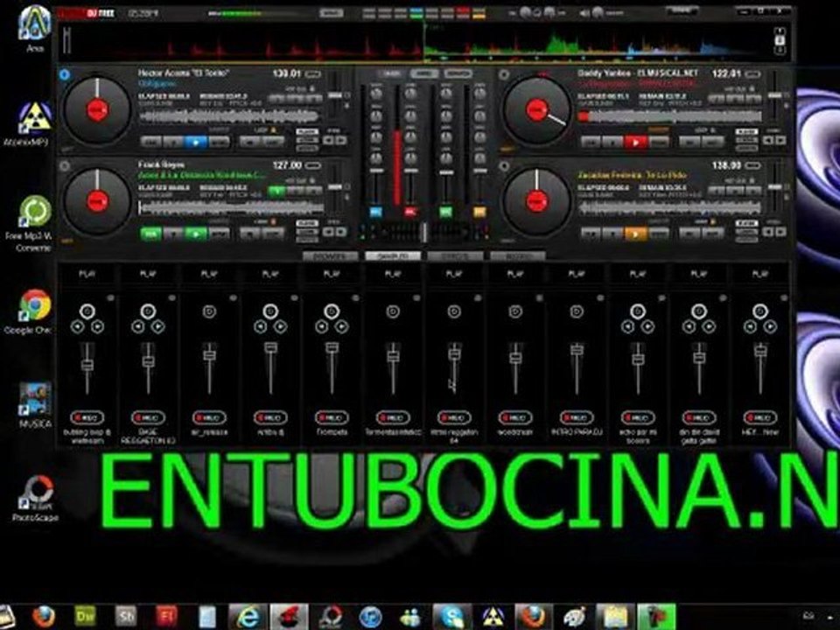The image size is (840, 630).
Task: Click the jog wheel on Zacarias Ferreira deck
Action: click(536, 201)
